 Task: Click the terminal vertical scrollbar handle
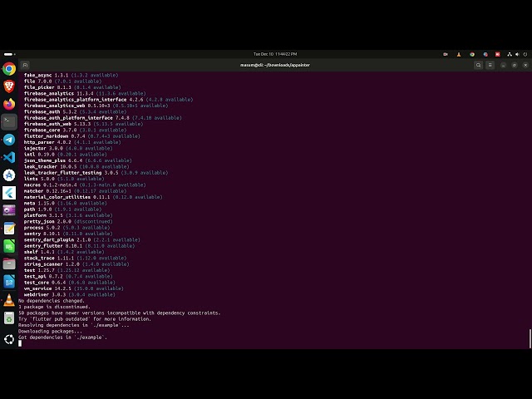pos(530,338)
